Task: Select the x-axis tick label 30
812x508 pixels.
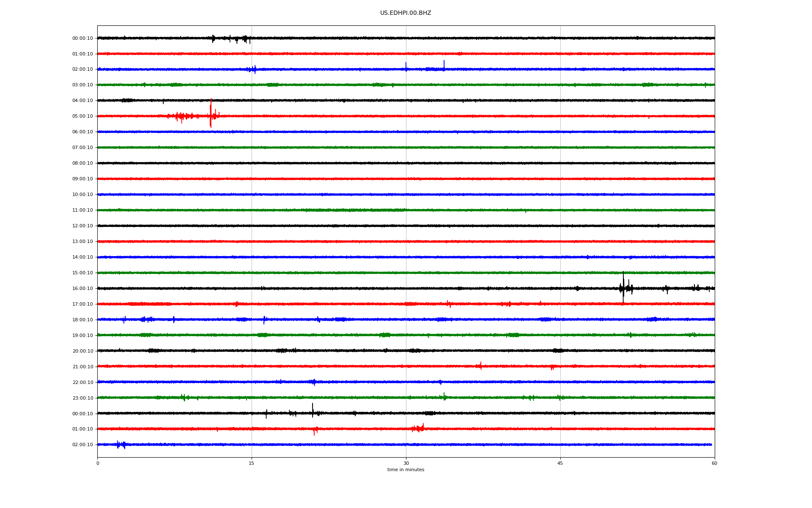Action: point(406,463)
